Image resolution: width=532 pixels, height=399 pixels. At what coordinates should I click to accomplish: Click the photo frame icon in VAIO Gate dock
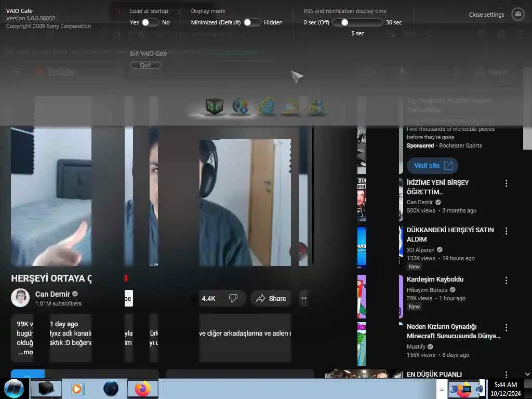coord(291,107)
